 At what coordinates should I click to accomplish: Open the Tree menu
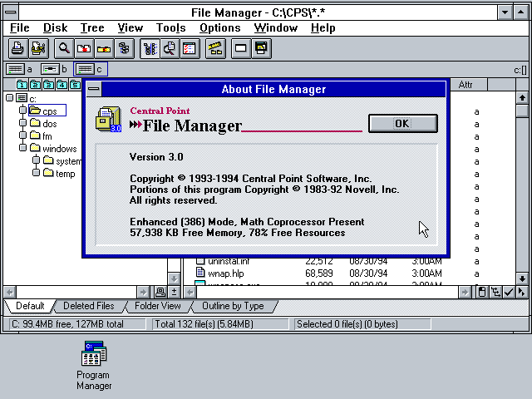pyautogui.click(x=92, y=27)
